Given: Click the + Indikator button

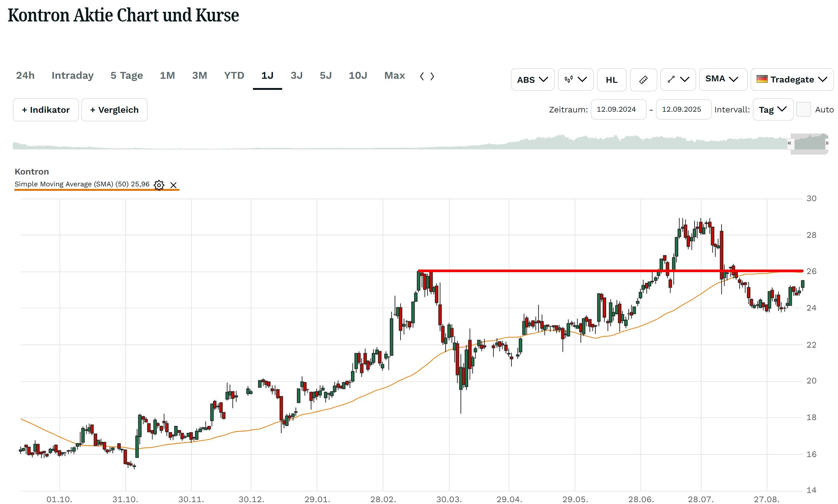Looking at the screenshot, I should pos(46,110).
